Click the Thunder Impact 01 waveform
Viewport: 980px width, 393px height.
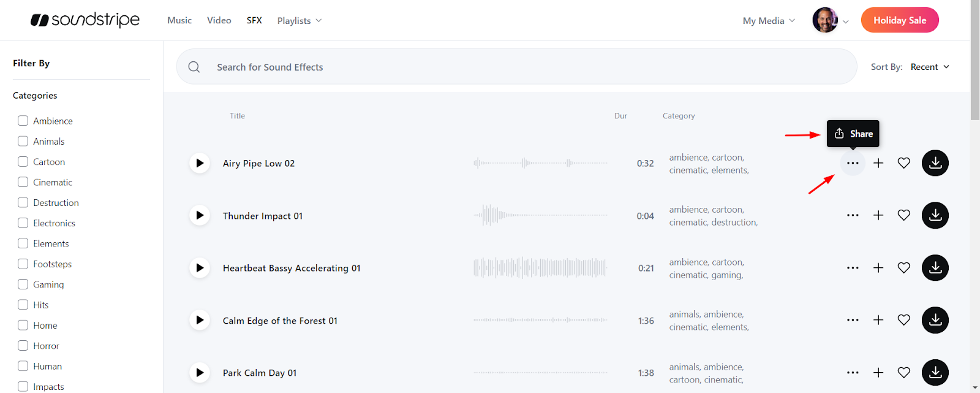tap(540, 215)
